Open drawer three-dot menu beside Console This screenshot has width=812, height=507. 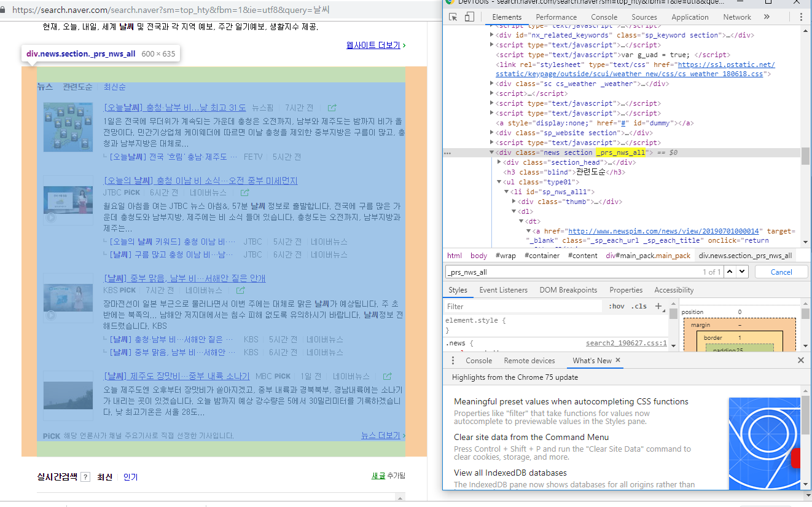[453, 361]
